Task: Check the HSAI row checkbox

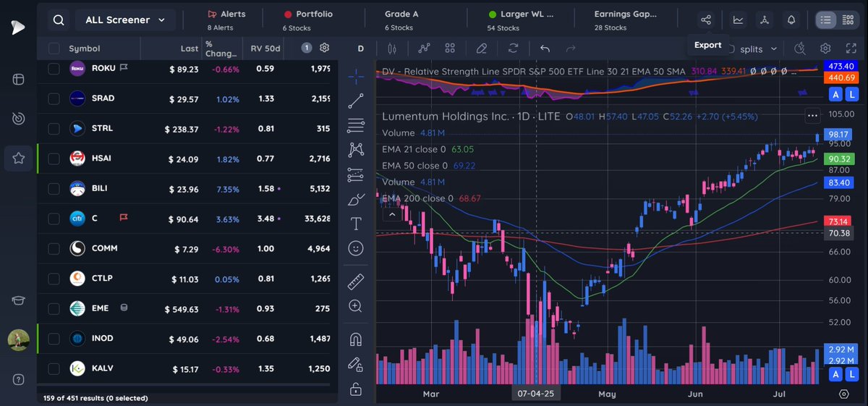Action: click(54, 158)
